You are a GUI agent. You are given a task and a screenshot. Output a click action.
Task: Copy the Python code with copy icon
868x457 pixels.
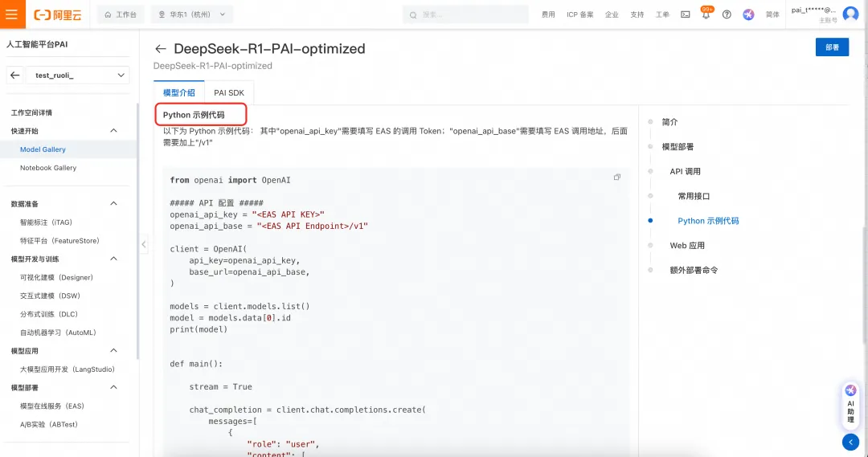(x=617, y=177)
